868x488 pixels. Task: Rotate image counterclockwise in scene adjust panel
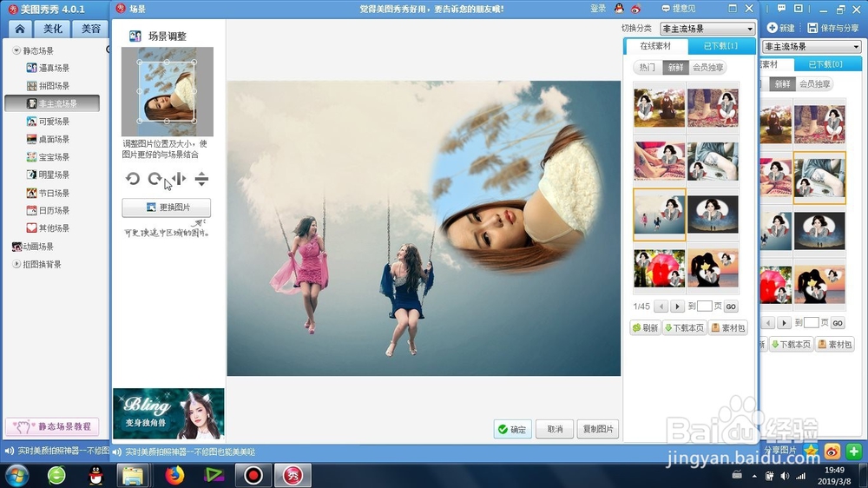(x=132, y=178)
